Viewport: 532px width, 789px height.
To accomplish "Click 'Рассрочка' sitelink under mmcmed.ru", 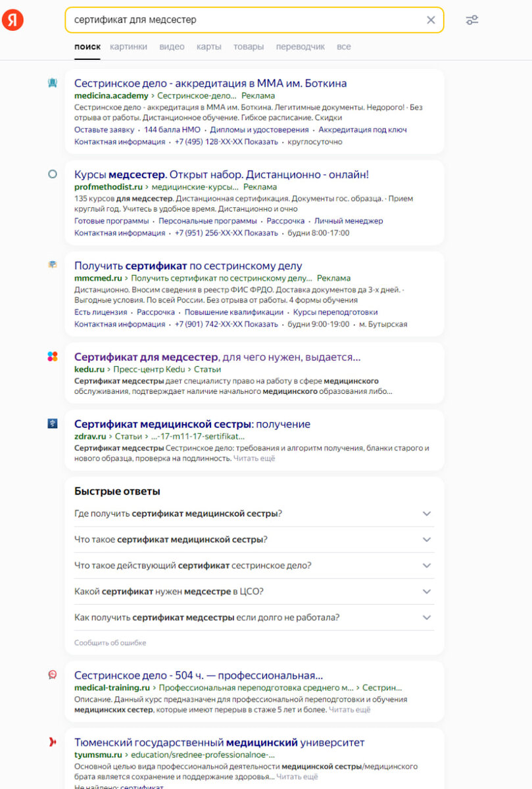I will point(156,312).
